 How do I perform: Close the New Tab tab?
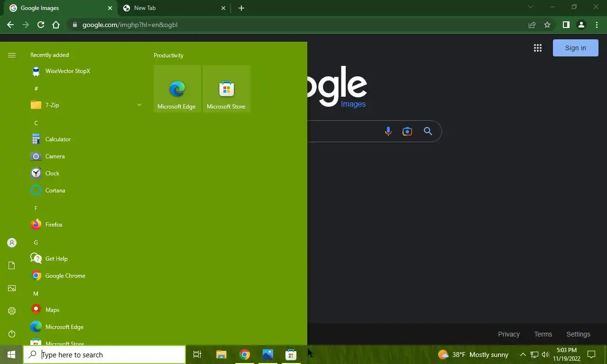[224, 8]
